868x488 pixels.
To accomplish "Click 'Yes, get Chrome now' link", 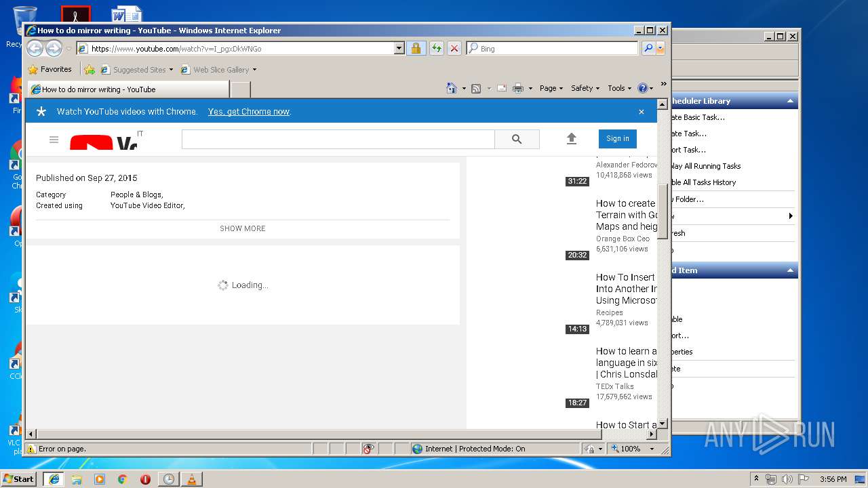I will [249, 111].
